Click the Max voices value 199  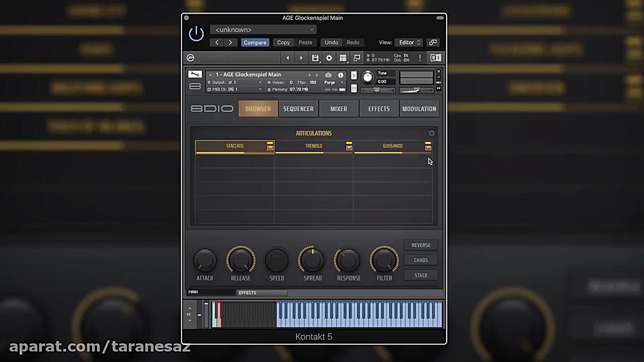point(313,82)
